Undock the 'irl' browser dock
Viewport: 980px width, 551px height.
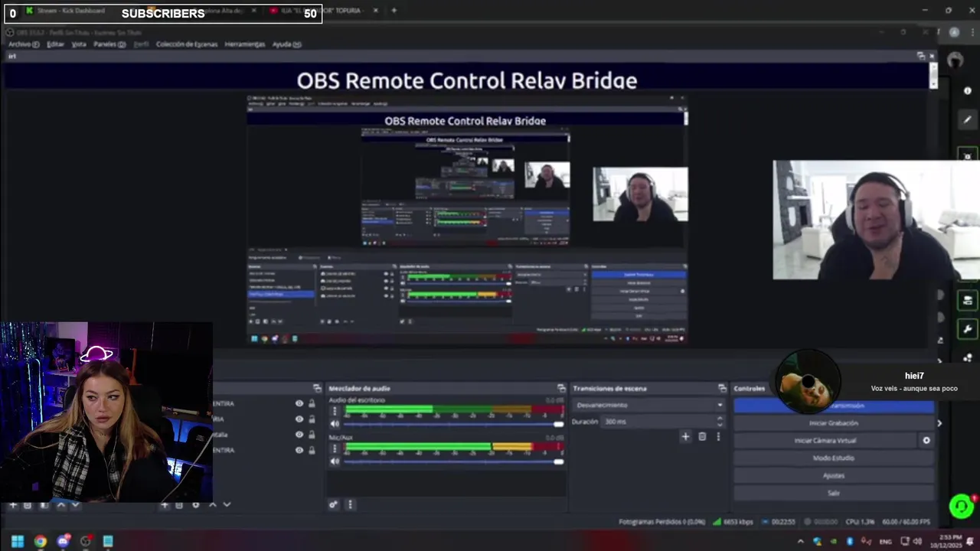point(921,57)
